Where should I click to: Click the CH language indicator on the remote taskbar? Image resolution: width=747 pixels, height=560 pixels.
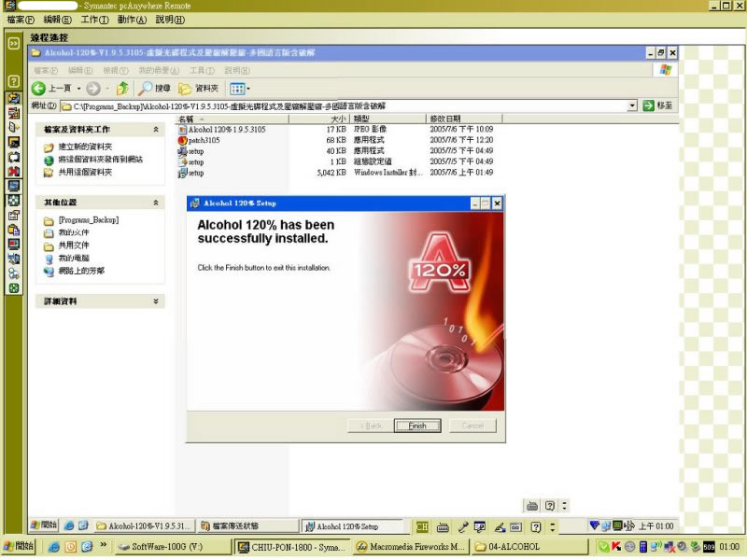pyautogui.click(x=422, y=526)
